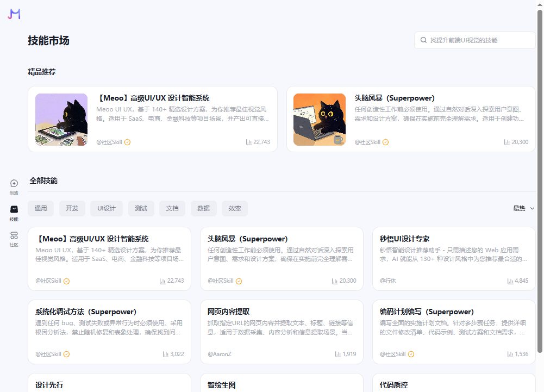This screenshot has height=392, width=544.
Task: Filter skills by 测试 category
Action: coord(141,208)
